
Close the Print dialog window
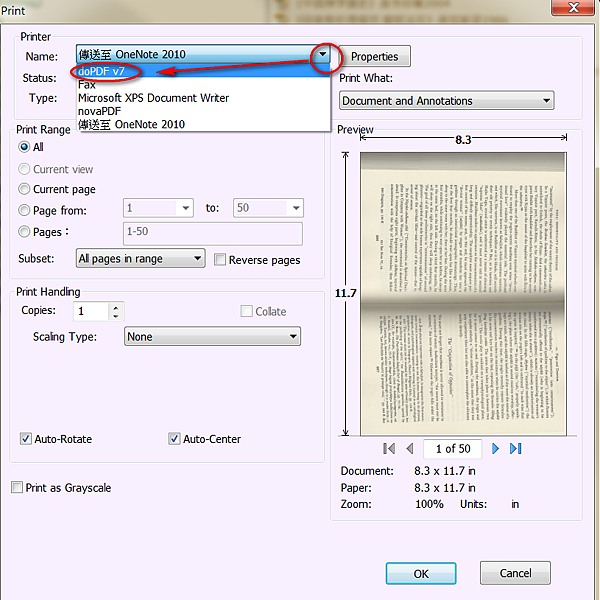(573, 7)
